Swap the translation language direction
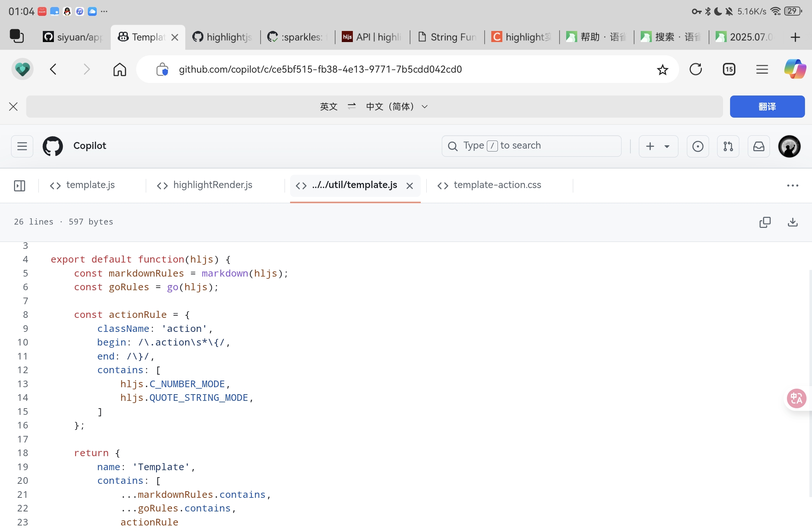 click(x=351, y=107)
